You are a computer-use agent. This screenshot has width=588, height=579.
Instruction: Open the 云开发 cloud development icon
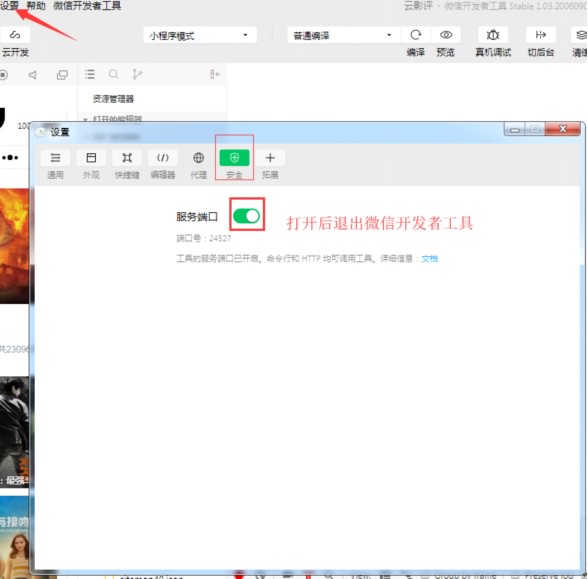(x=15, y=35)
